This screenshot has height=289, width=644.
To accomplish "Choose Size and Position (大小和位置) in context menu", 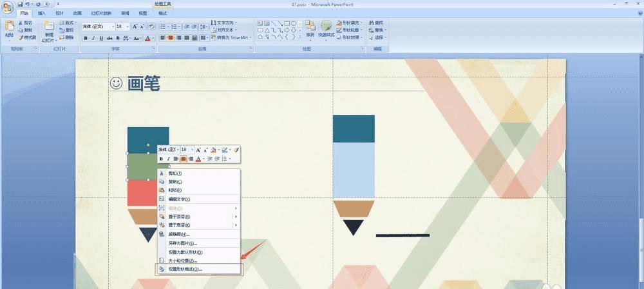I will pyautogui.click(x=199, y=261).
